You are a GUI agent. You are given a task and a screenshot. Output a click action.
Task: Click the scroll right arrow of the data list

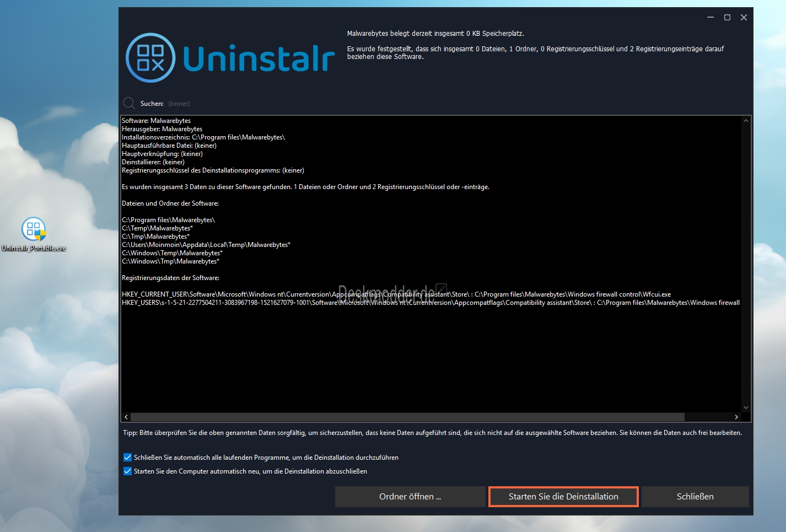(x=736, y=417)
